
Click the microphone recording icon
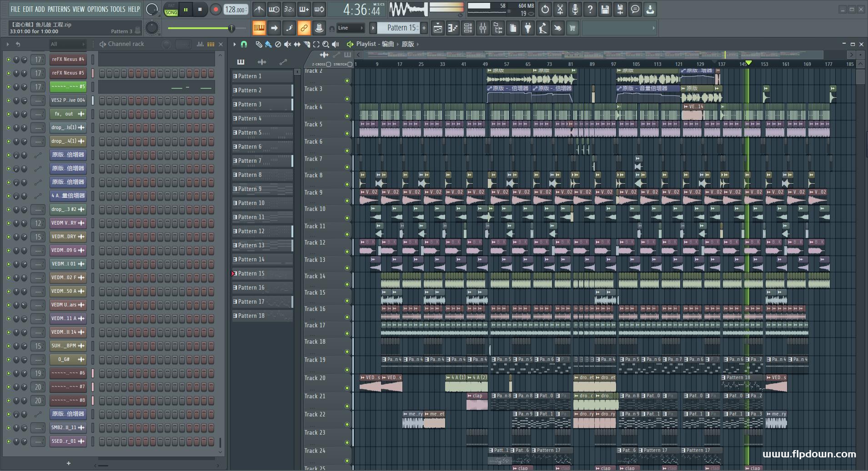[x=575, y=9]
